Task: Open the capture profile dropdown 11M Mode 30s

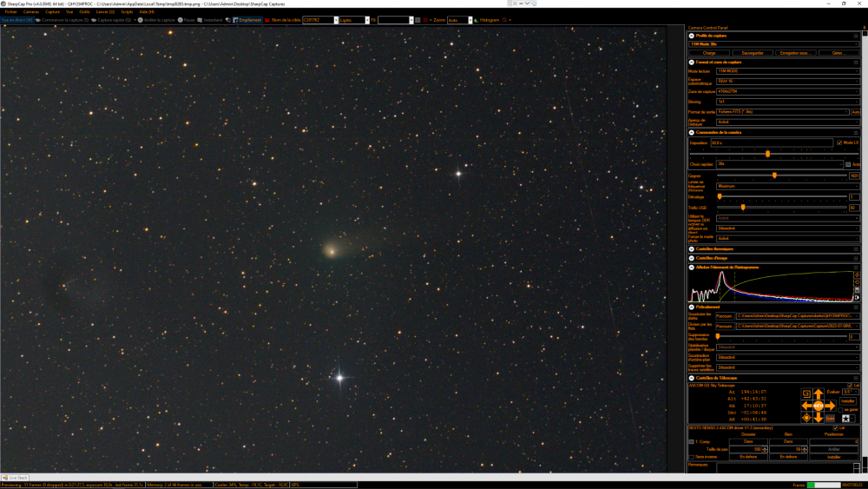Action: click(x=774, y=43)
